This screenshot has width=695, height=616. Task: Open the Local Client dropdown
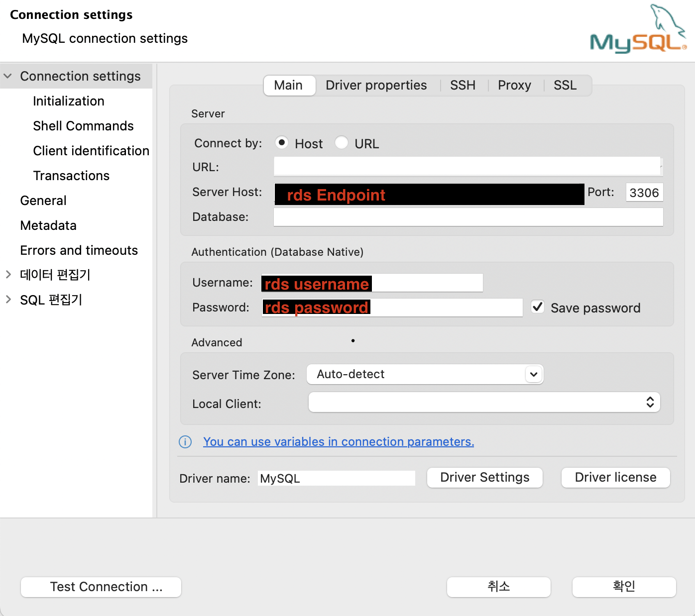coord(484,402)
